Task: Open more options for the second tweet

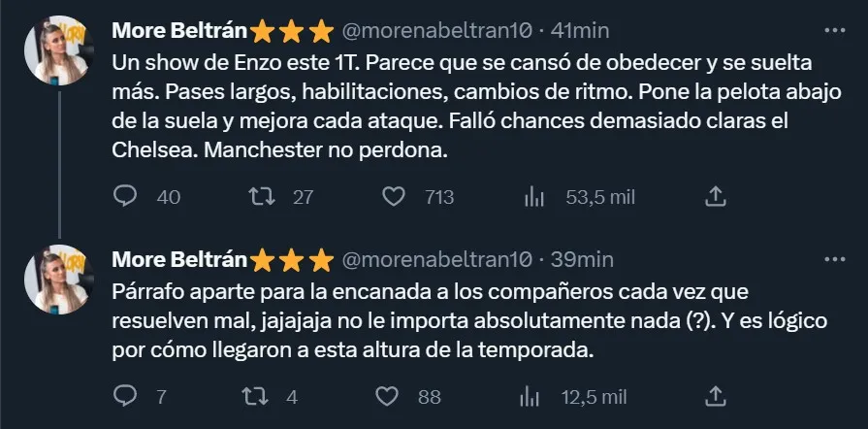Action: click(x=834, y=259)
